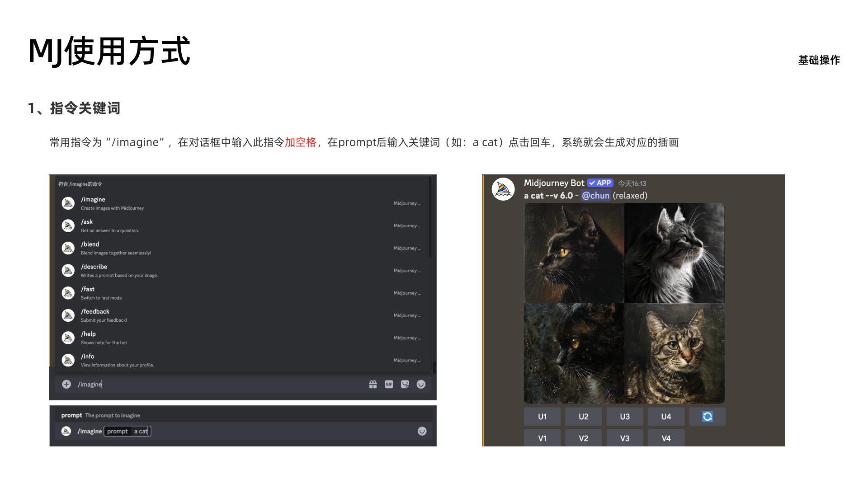
Task: Upscale the first image with U1
Action: 542,417
